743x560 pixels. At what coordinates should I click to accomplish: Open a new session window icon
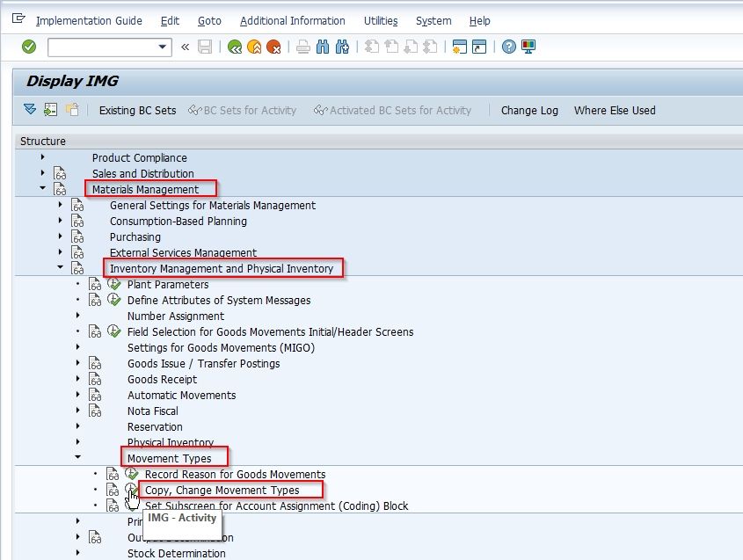(x=460, y=47)
